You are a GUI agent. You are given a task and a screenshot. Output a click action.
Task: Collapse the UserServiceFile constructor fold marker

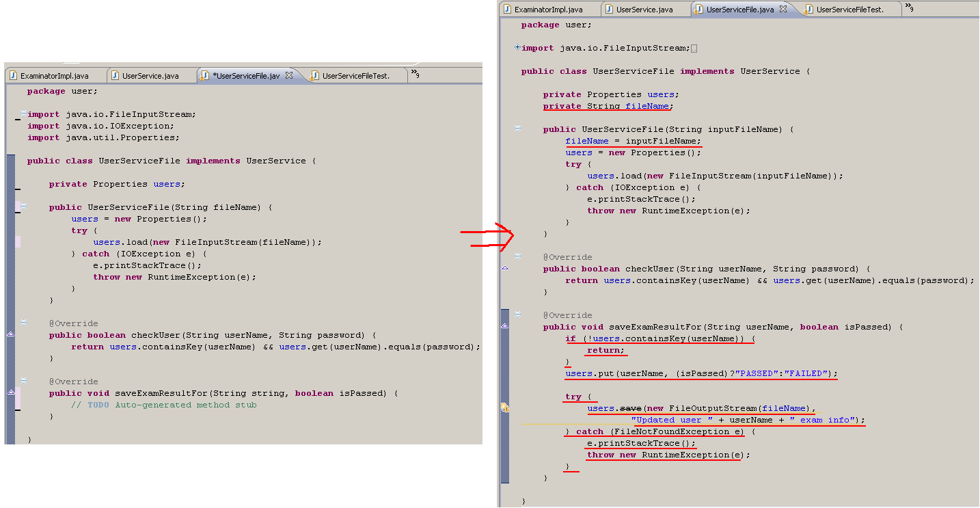(x=517, y=129)
